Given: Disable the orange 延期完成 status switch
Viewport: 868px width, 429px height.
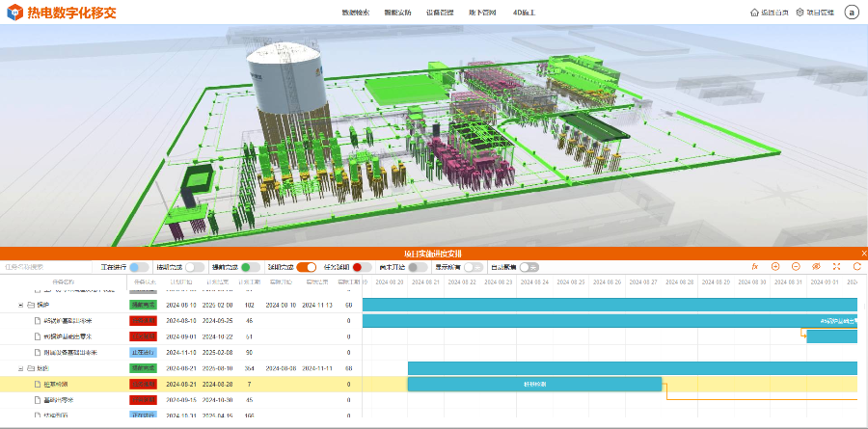Looking at the screenshot, I should pyautogui.click(x=307, y=267).
